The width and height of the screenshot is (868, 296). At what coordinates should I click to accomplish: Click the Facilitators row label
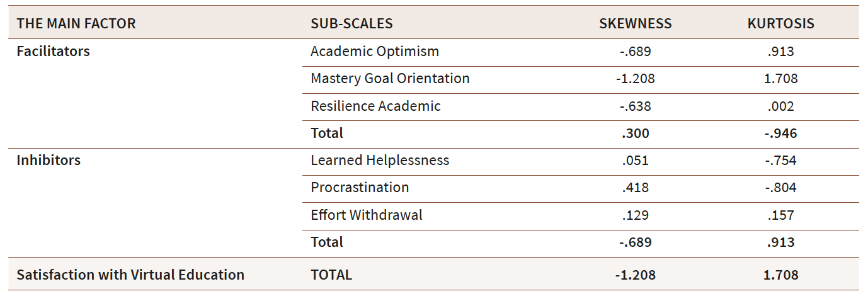53,52
